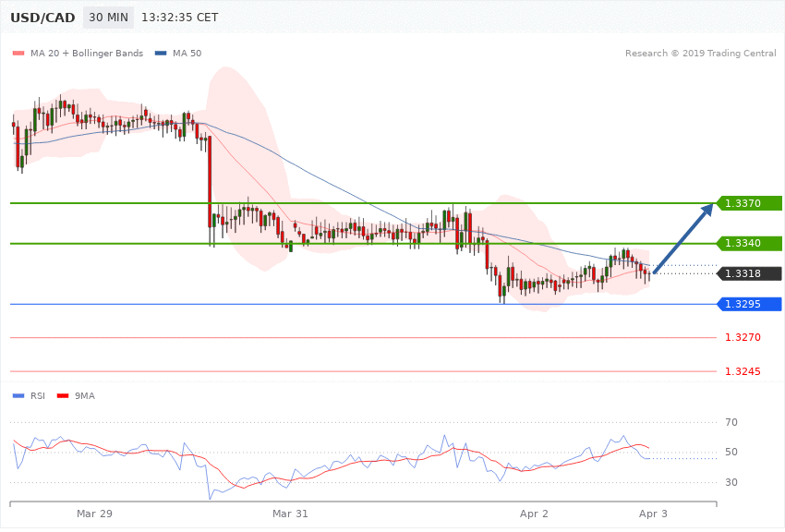Select the 1.3340 green resistance price tag
This screenshot has width=785, height=532.
coord(750,243)
